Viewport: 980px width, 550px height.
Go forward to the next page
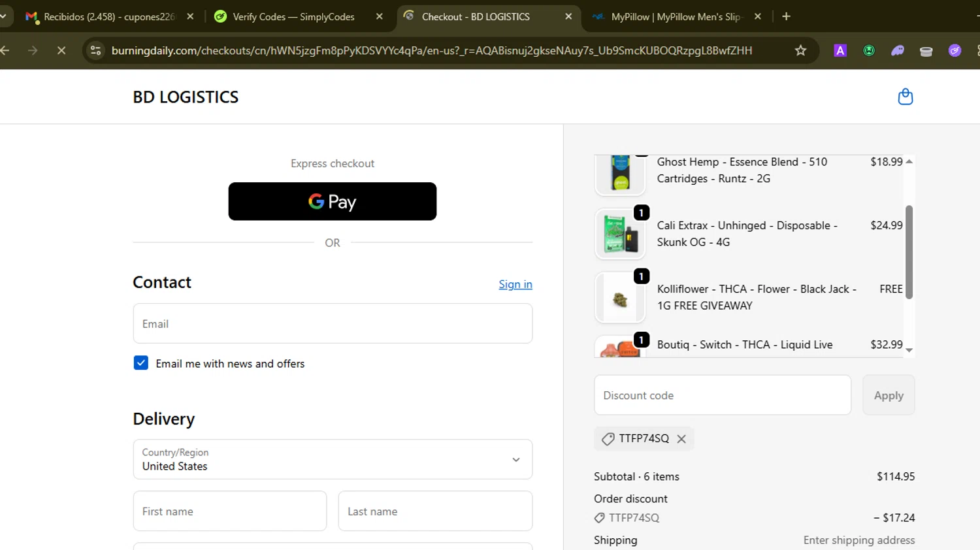coord(33,50)
